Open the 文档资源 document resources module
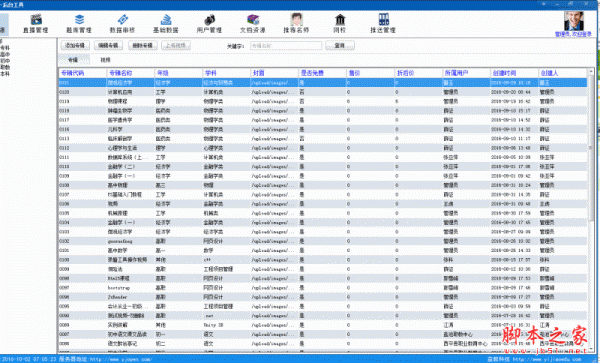The width and height of the screenshot is (600, 363). click(x=253, y=24)
